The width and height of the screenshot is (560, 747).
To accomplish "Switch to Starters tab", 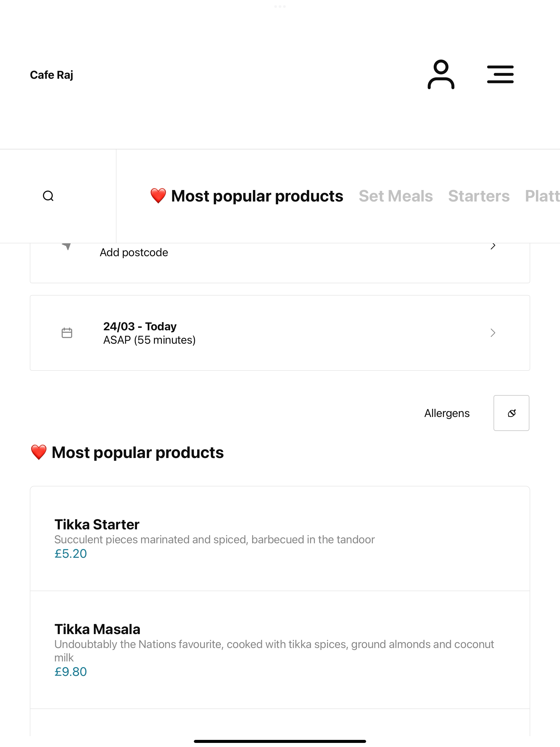I will (x=479, y=196).
